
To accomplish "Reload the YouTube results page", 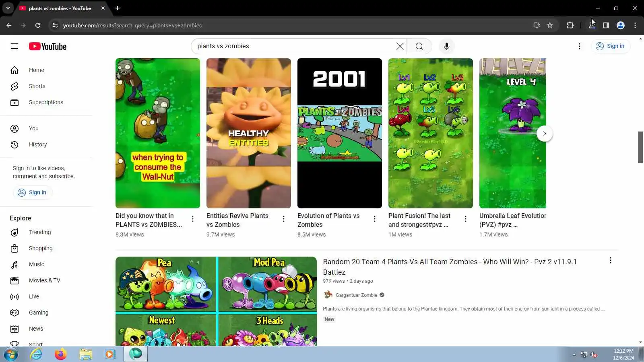I will [x=38, y=25].
